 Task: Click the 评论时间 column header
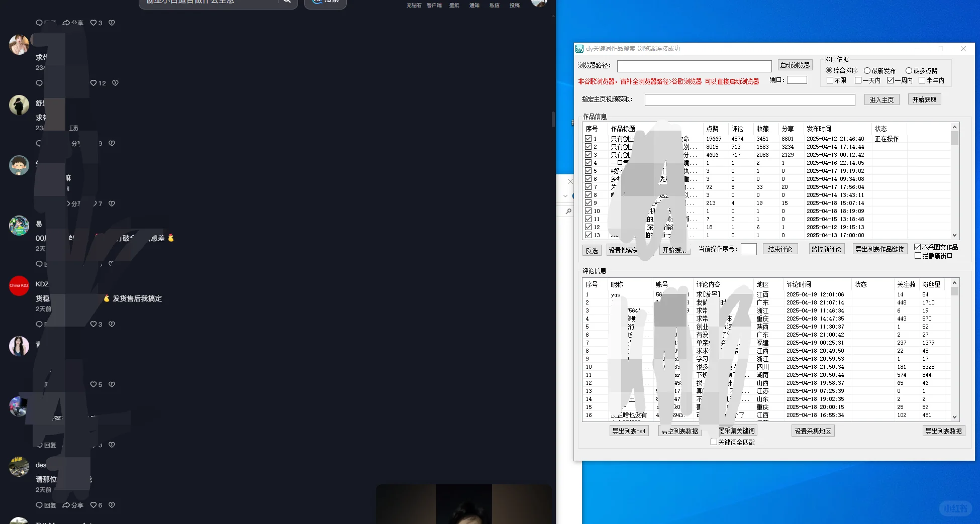817,284
